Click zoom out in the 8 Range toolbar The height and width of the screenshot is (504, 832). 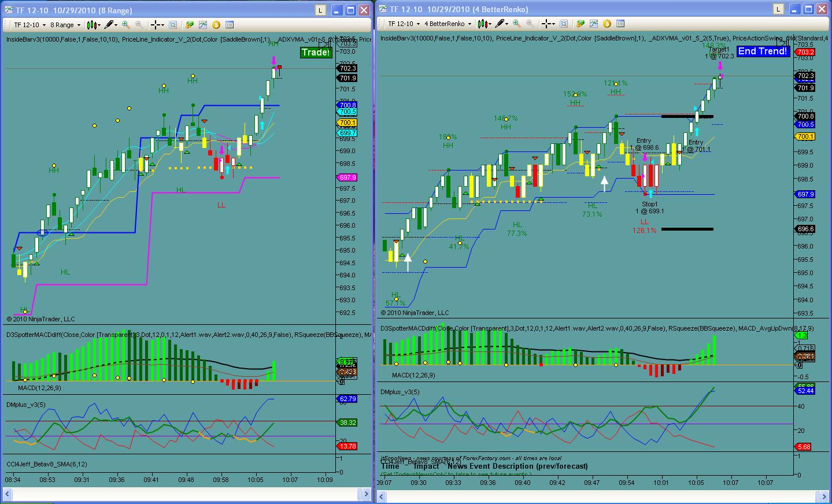139,25
